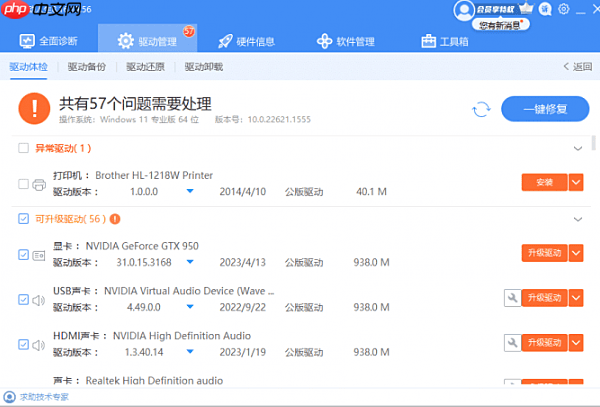Click the VIP crown icon

(526, 8)
